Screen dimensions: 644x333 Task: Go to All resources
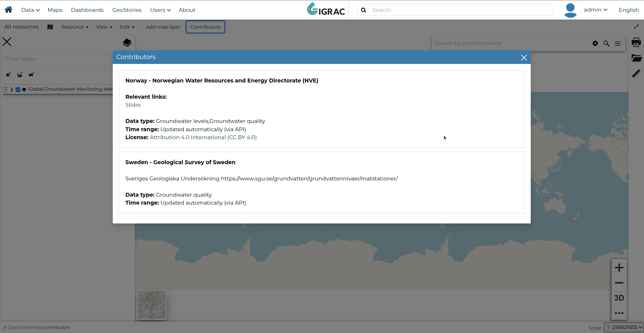pos(21,27)
